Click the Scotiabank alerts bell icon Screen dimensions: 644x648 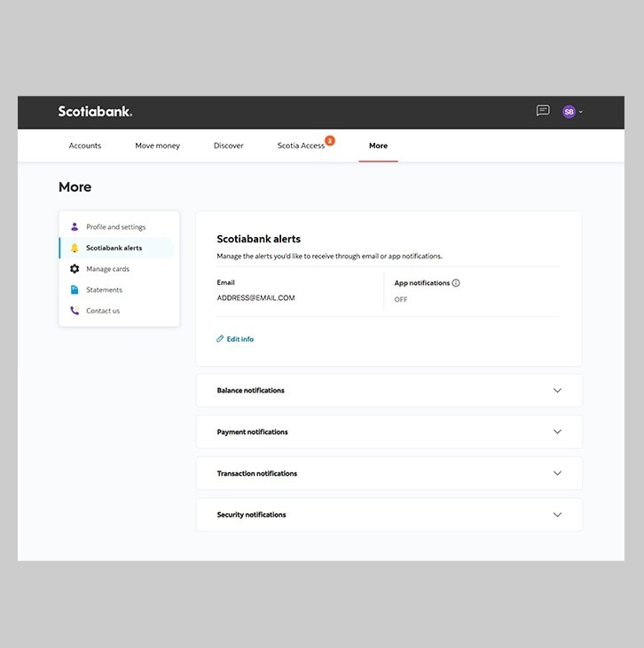tap(75, 248)
